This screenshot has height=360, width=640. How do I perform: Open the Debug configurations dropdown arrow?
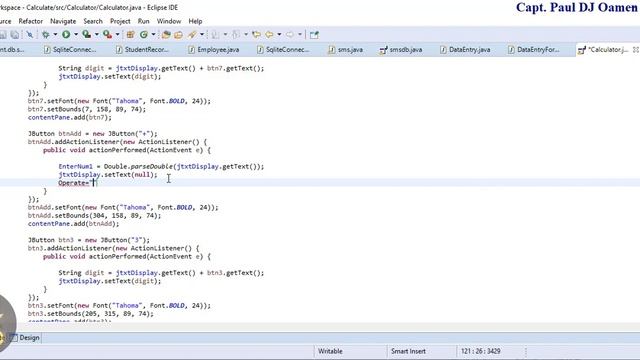click(x=55, y=35)
